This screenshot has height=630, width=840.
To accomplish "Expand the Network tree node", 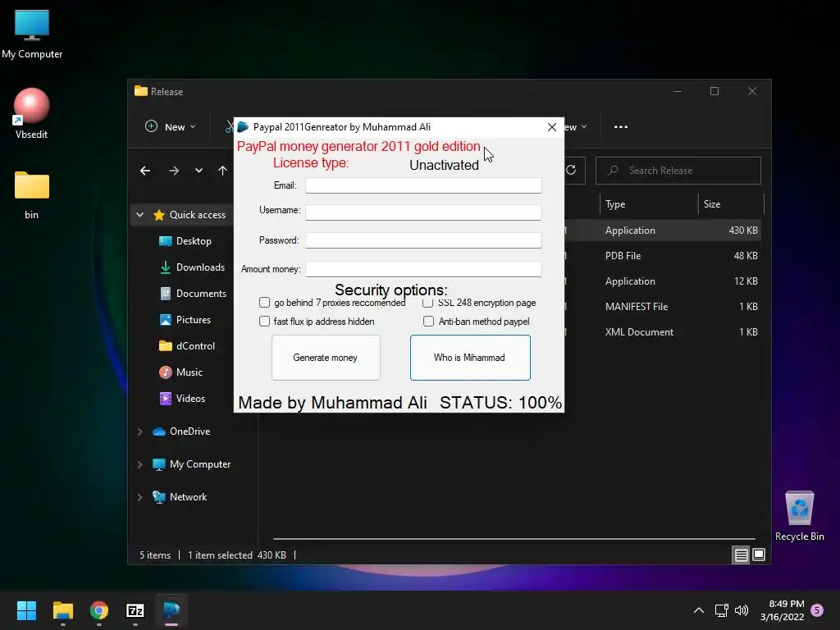I will 139,497.
